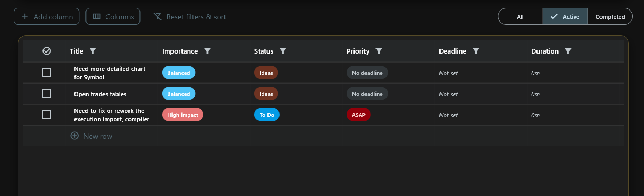Viewport: 644px width, 196px height.
Task: Open the Columns button
Action: (113, 16)
